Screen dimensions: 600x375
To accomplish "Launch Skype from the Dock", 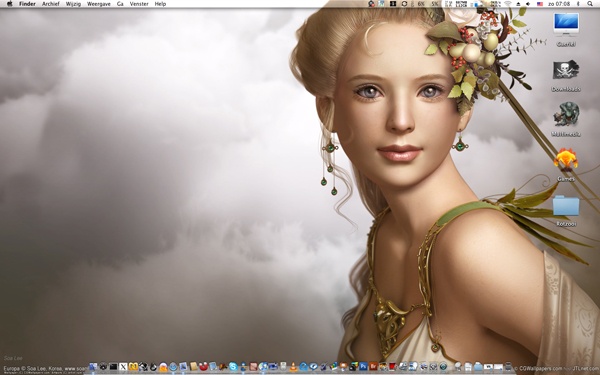I will (x=233, y=367).
